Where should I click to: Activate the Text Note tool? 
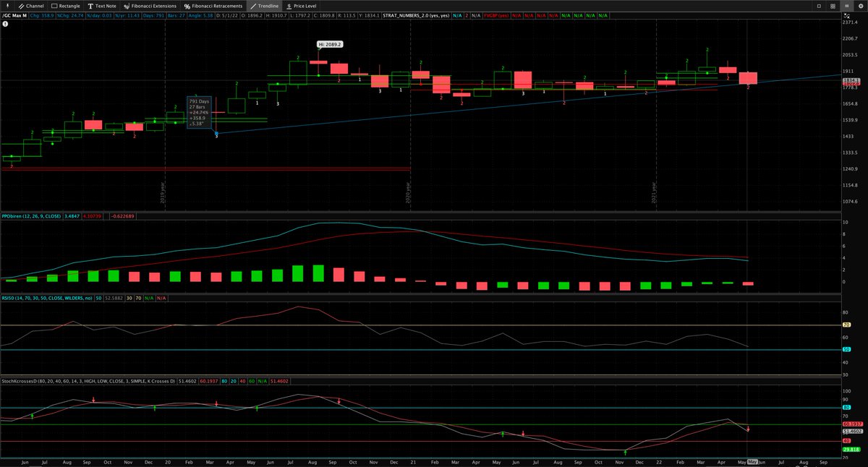click(x=101, y=6)
